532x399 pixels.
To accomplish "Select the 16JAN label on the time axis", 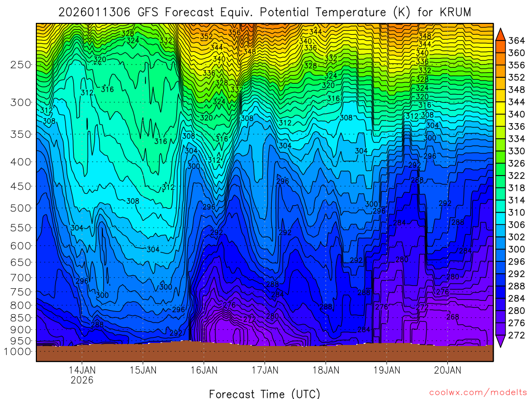I will coord(204,370).
